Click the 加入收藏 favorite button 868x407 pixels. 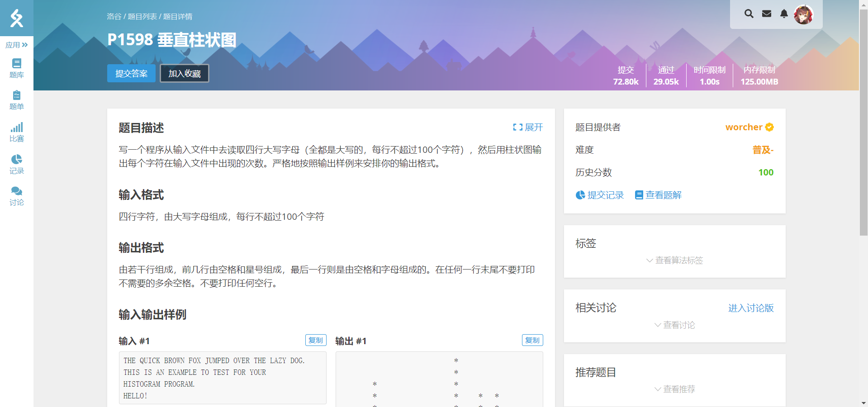(x=184, y=73)
